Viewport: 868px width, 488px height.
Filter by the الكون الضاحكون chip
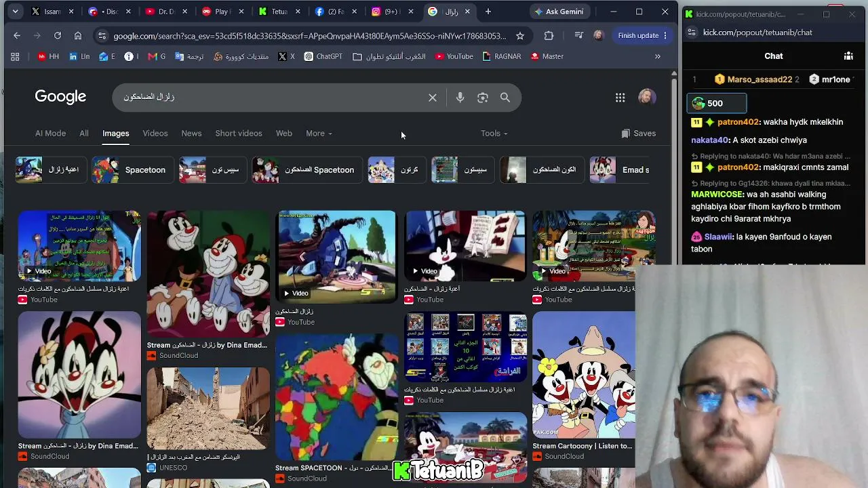pyautogui.click(x=540, y=170)
